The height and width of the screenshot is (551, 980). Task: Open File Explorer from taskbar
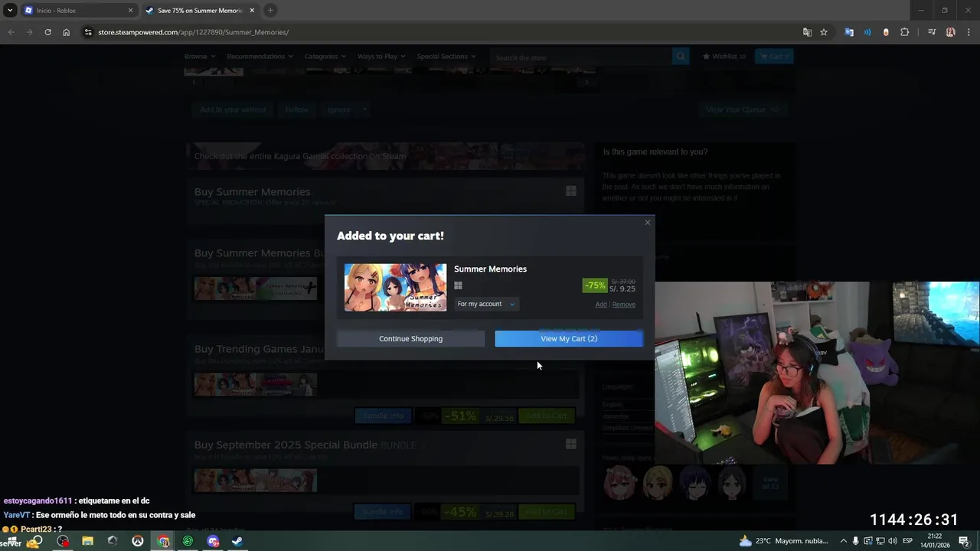(87, 542)
